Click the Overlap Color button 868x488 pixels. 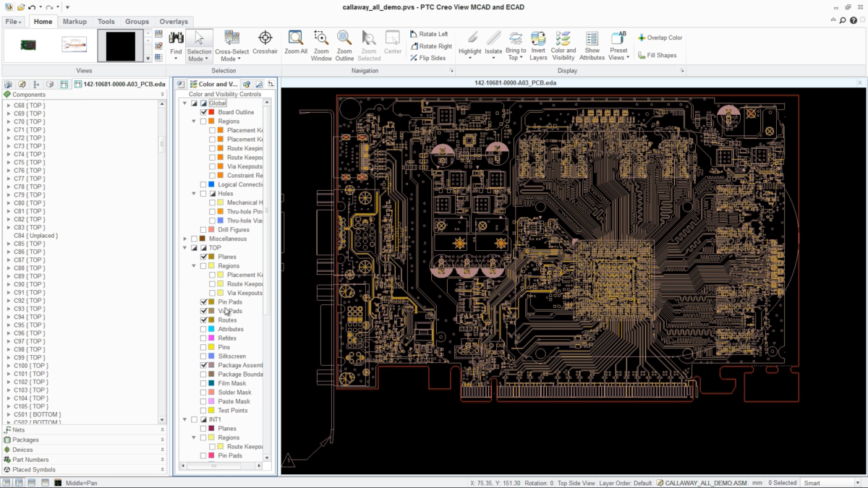[660, 38]
